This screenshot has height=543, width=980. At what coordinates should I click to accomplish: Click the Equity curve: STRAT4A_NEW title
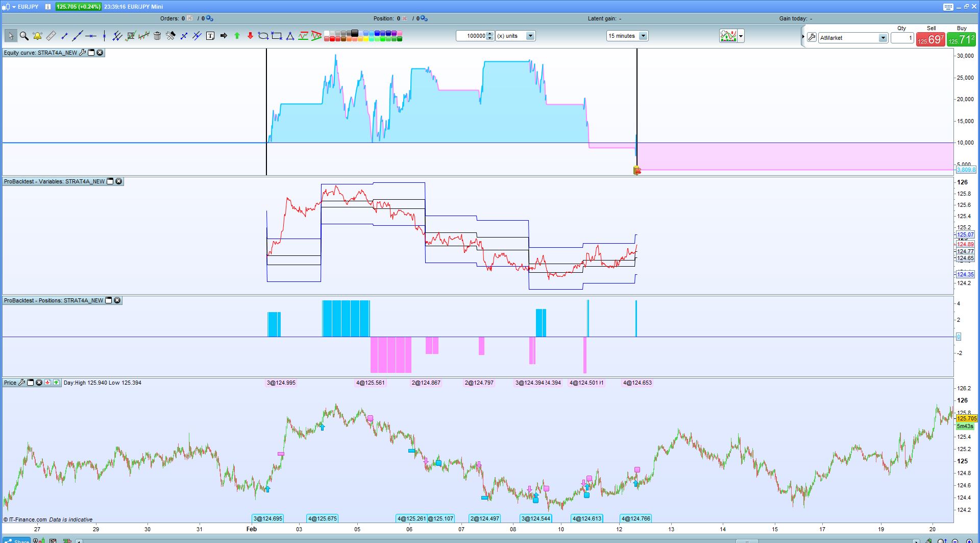click(41, 53)
